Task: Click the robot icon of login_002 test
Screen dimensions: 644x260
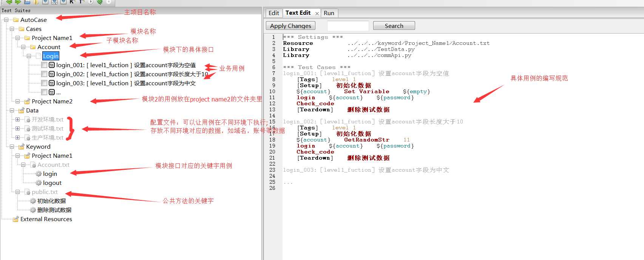Action: (x=52, y=74)
